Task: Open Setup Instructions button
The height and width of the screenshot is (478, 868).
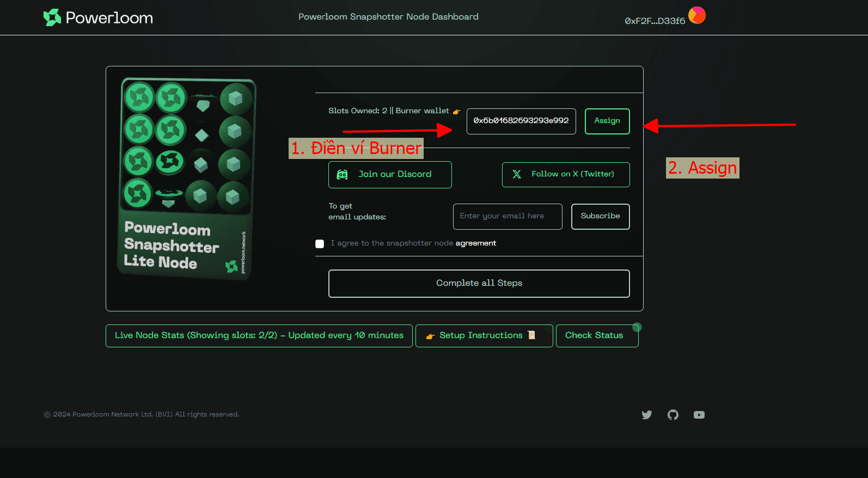Action: [484, 336]
